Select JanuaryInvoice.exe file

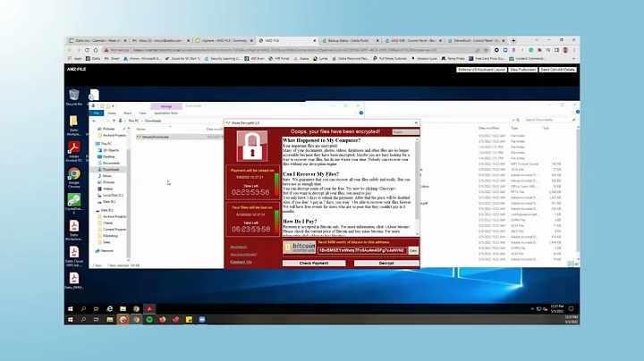point(156,137)
